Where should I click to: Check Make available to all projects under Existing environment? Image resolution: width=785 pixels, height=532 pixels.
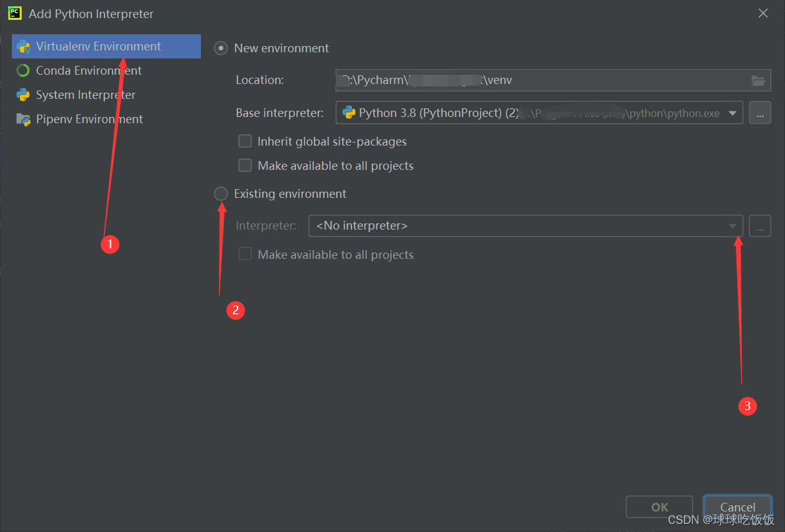(x=245, y=254)
